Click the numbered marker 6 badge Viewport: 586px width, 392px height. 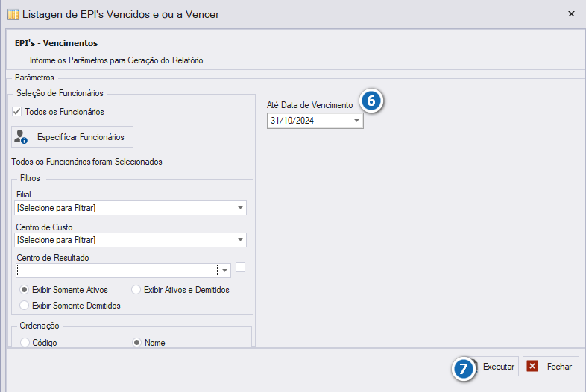(x=371, y=101)
